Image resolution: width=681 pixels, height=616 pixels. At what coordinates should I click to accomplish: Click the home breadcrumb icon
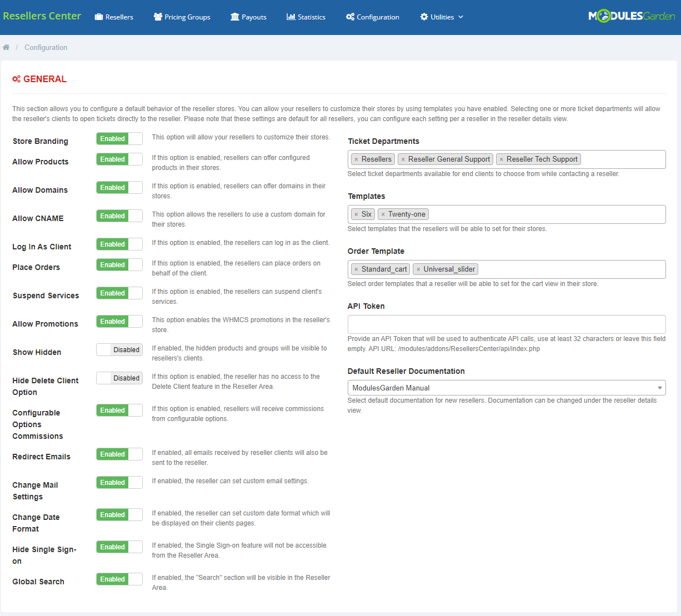click(x=6, y=47)
